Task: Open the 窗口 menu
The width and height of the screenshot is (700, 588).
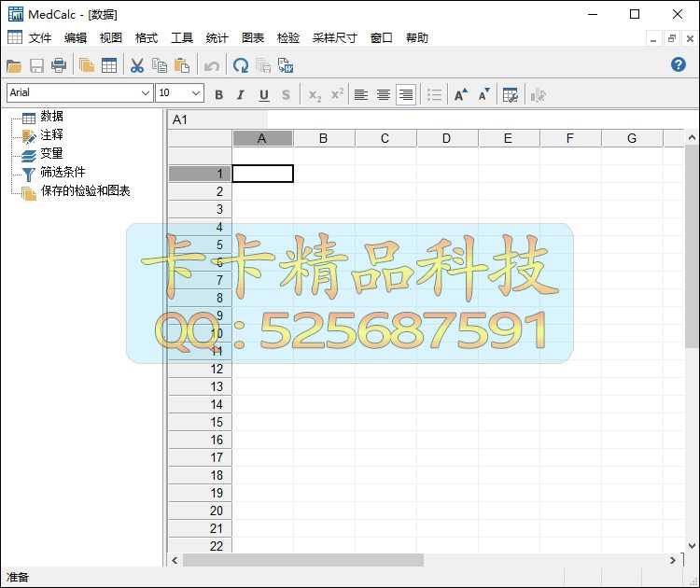Action: [x=381, y=38]
